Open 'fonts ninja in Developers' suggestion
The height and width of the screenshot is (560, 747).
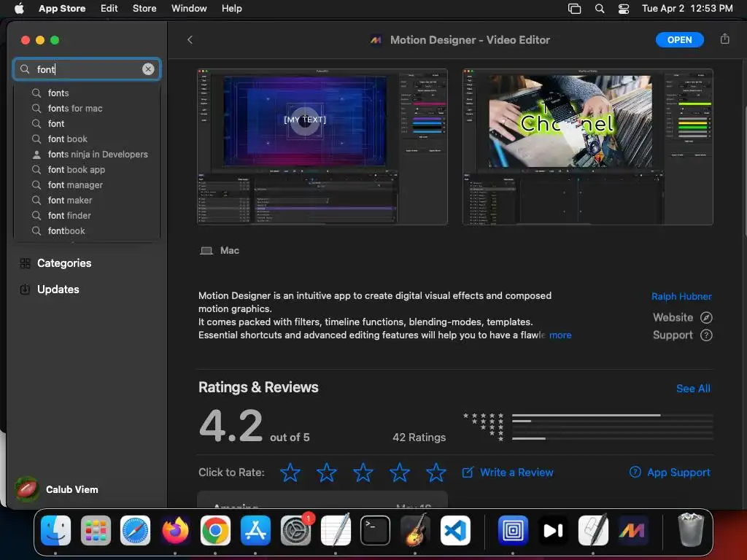tap(87, 154)
